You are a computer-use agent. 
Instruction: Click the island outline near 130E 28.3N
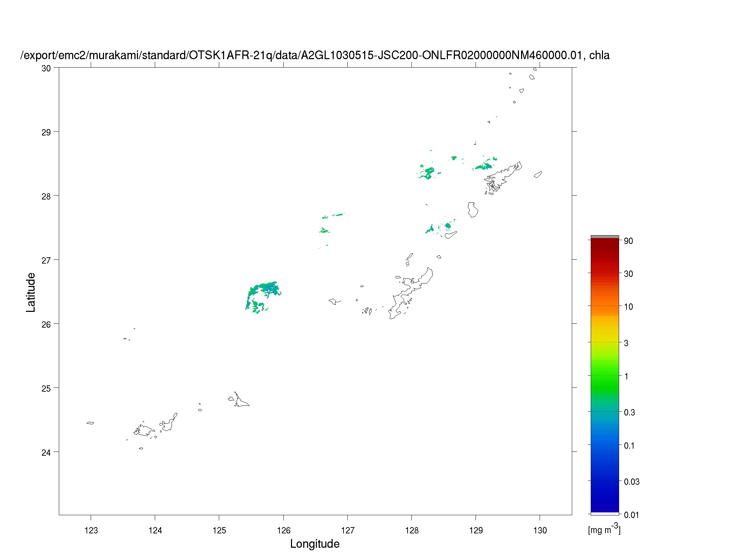[538, 174]
